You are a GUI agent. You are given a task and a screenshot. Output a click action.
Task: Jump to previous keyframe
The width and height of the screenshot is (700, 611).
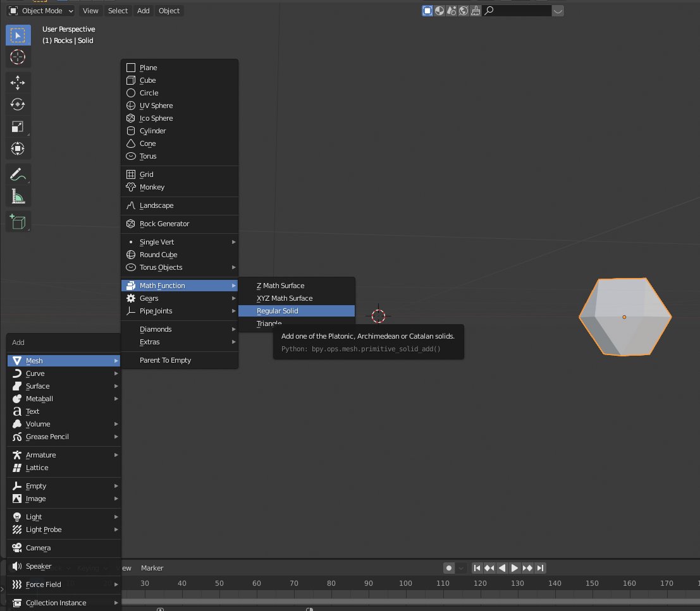[489, 568]
